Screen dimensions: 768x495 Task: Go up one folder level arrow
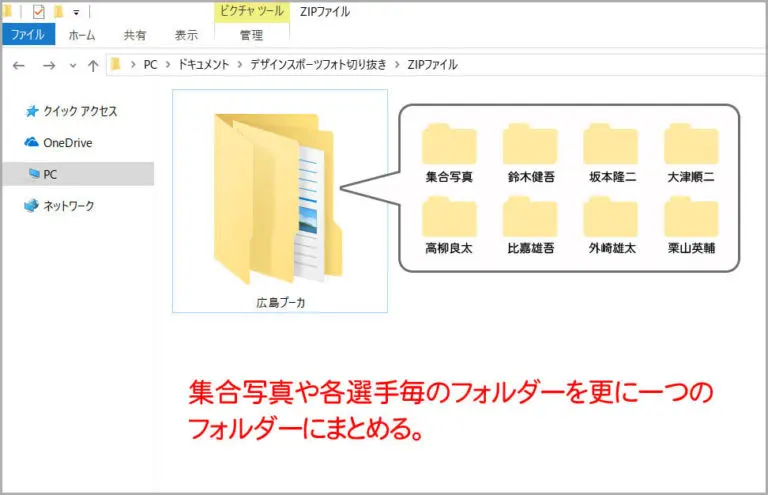pyautogui.click(x=93, y=65)
